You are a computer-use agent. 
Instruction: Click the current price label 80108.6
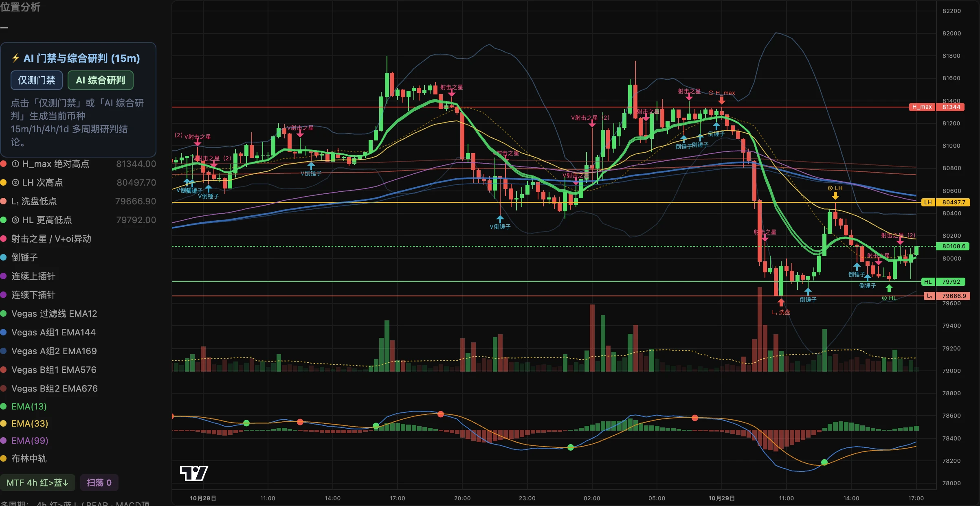point(954,246)
